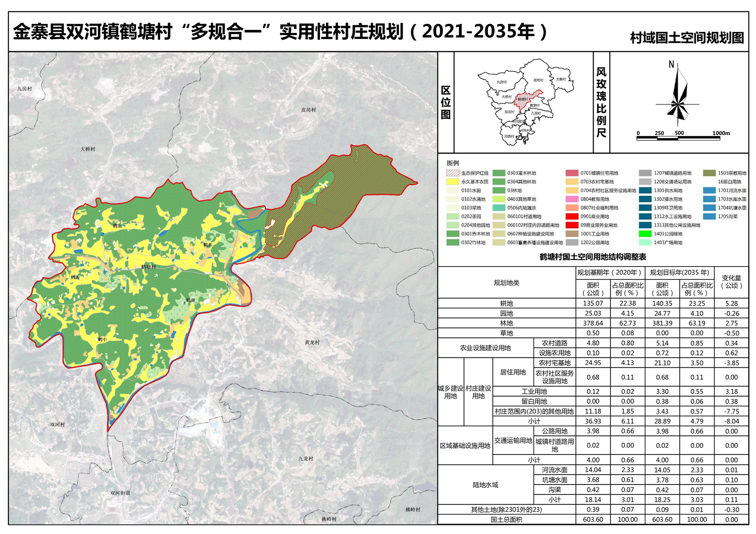Image resolution: width=756 pixels, height=534 pixels.
Task: Click the 1401公园绿地 bright green legend box
Action: point(645,234)
